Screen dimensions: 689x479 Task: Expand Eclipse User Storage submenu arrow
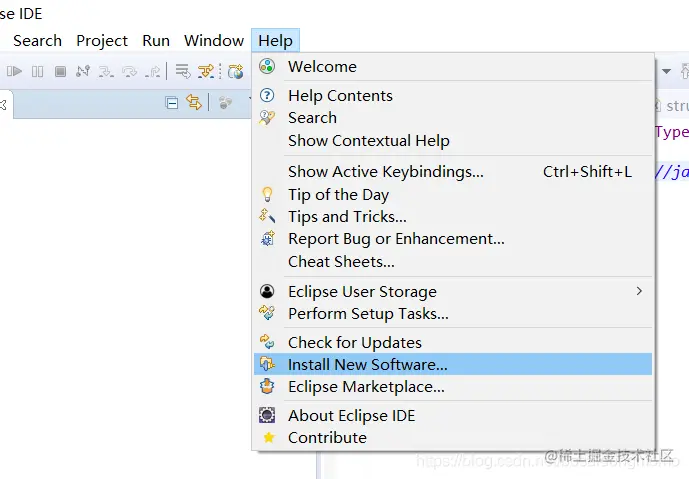tap(639, 291)
